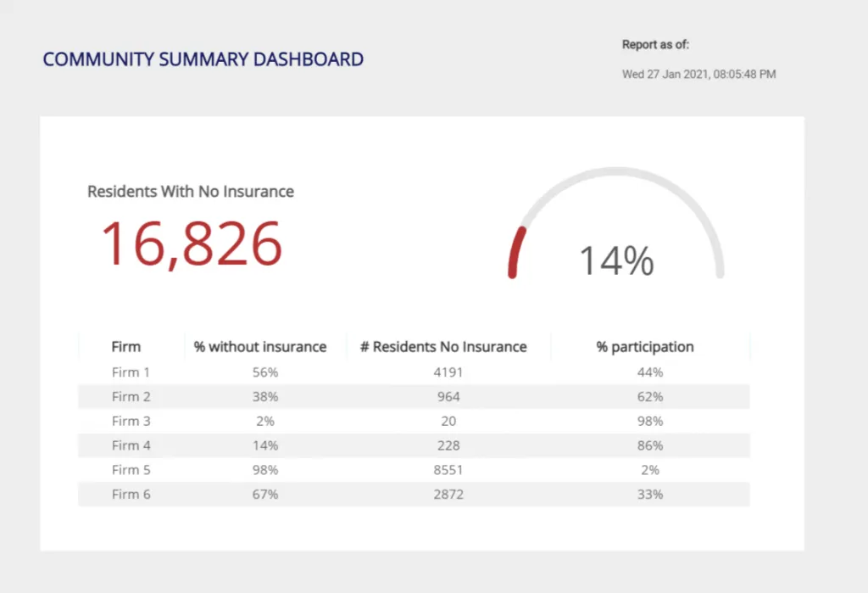This screenshot has width=868, height=593.
Task: Sort by % without insurance header
Action: (260, 347)
